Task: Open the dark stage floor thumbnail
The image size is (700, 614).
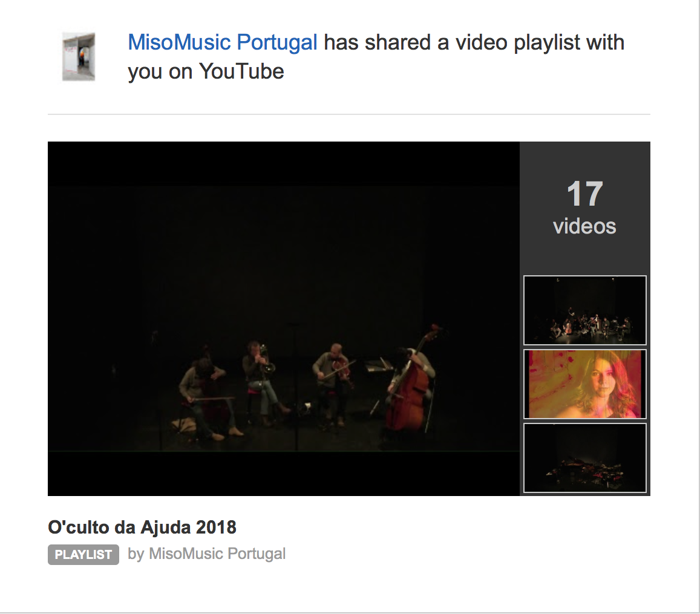Action: pyautogui.click(x=585, y=459)
